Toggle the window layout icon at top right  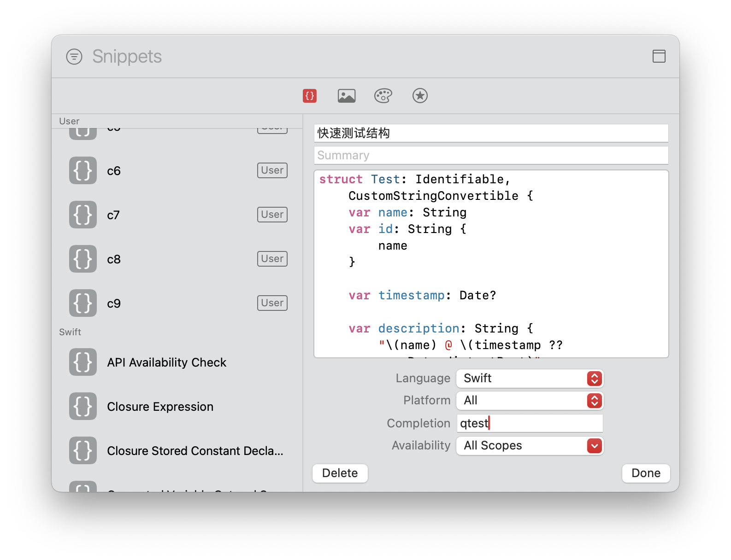coord(659,56)
